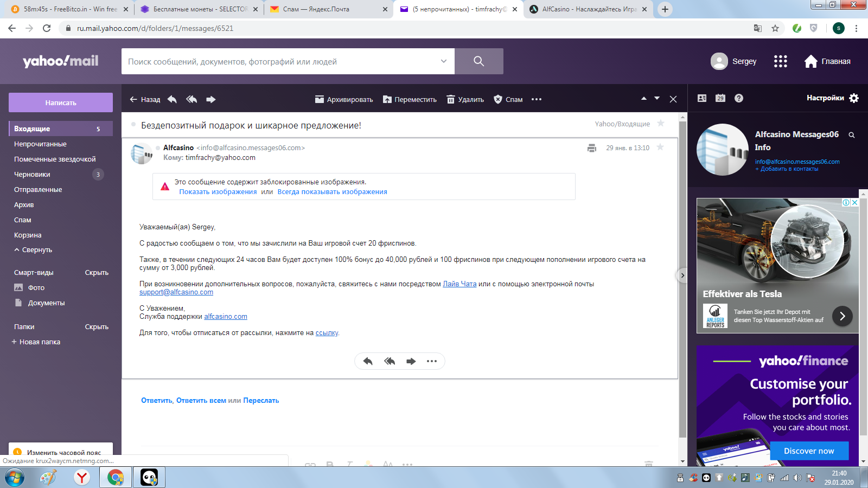Click bottom reply arrow under message

(x=368, y=361)
